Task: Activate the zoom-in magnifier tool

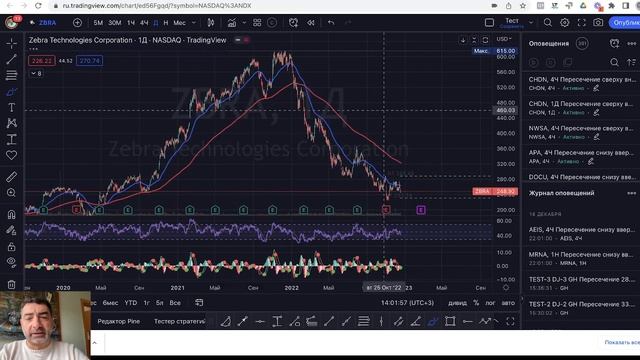Action: (11, 193)
